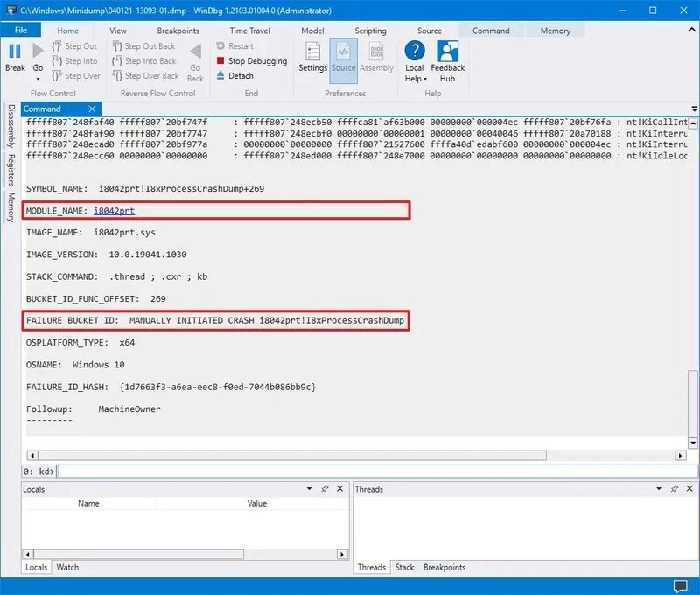The width and height of the screenshot is (700, 595).
Task: Switch to bottom Breakpoints tab
Action: 444,567
